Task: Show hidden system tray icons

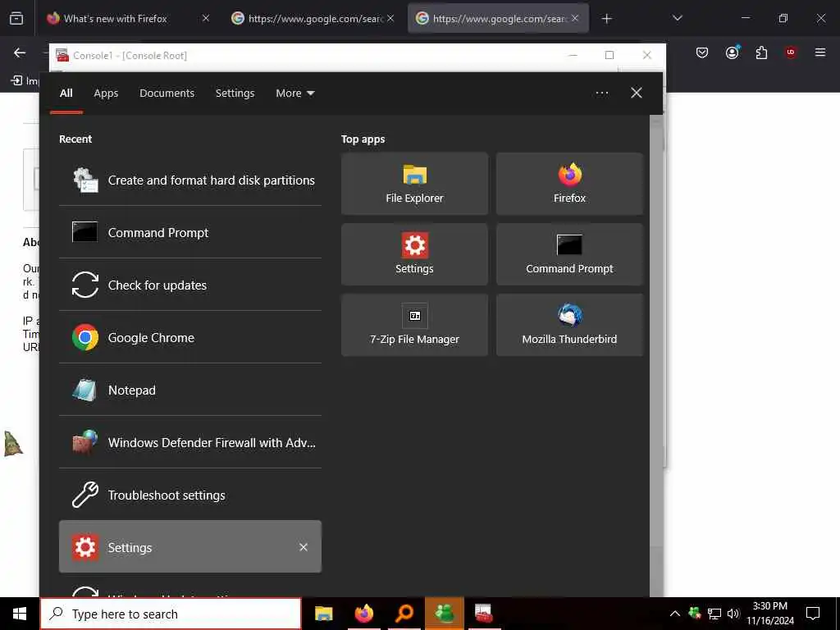Action: 675,614
